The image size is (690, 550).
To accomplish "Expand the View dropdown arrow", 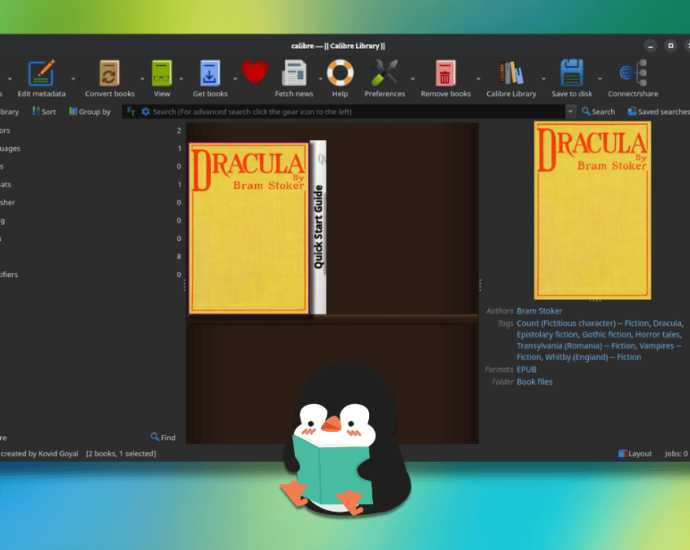I will 181,79.
